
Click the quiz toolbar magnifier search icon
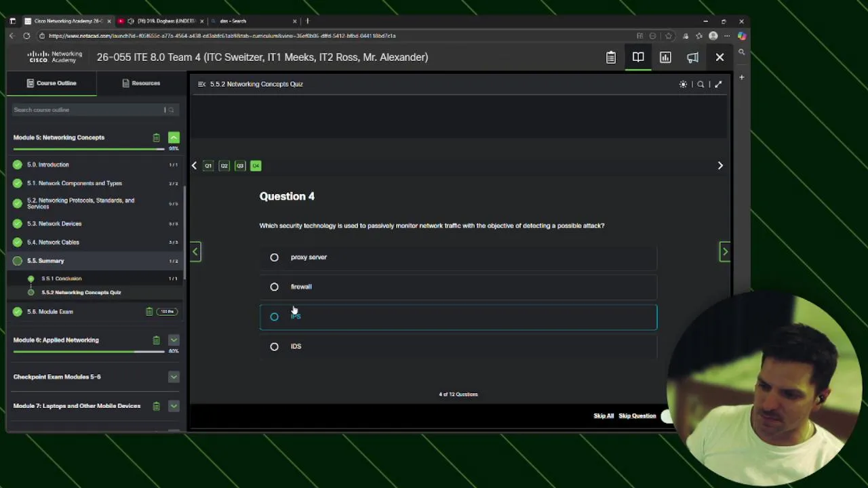(701, 84)
